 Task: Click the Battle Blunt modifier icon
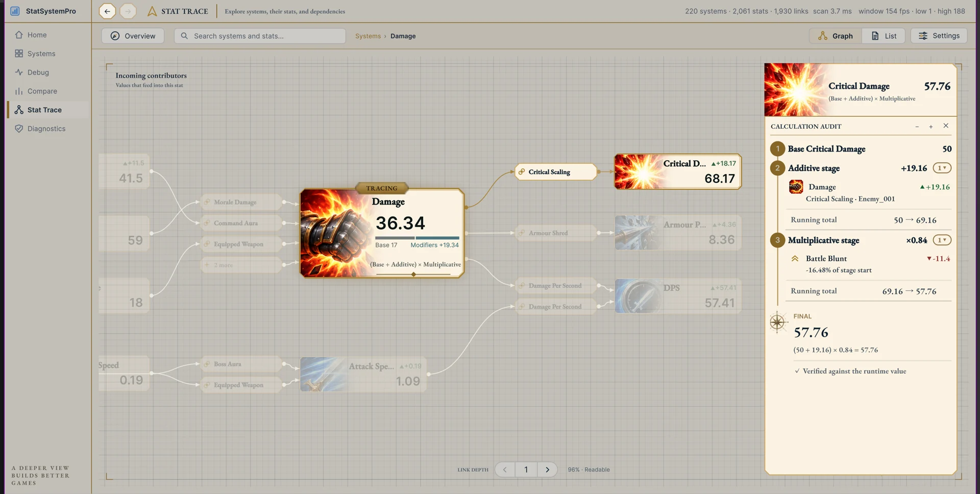[795, 259]
